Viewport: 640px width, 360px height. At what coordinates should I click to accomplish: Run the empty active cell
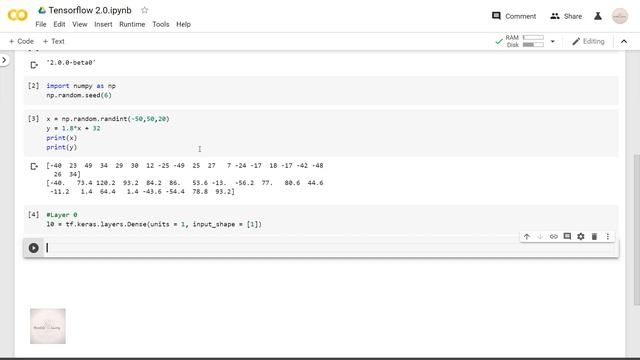[33, 248]
